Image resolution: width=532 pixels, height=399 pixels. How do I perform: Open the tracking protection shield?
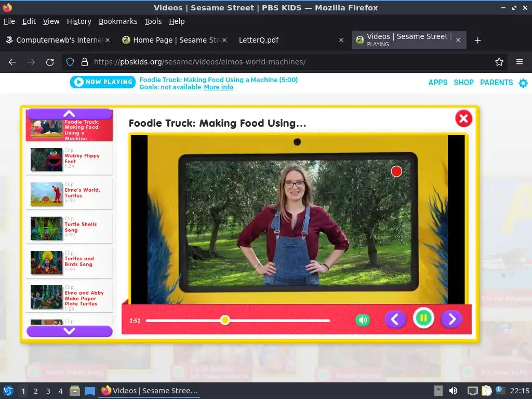[70, 62]
